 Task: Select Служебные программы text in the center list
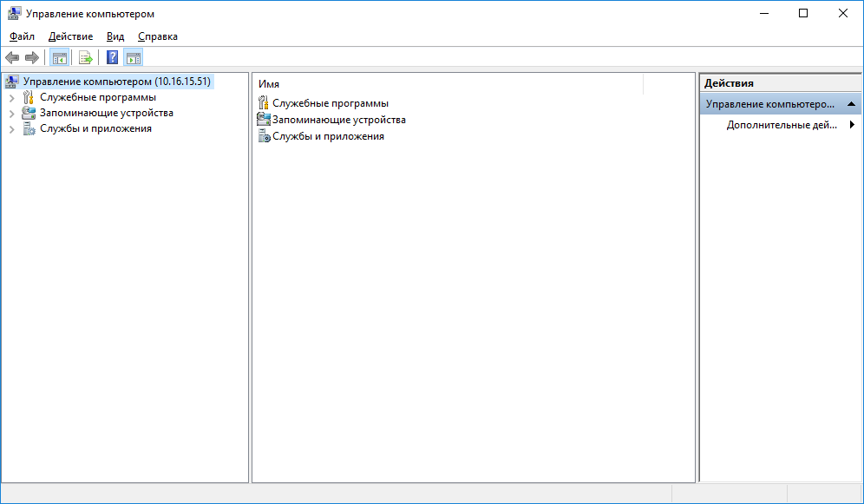tap(331, 103)
